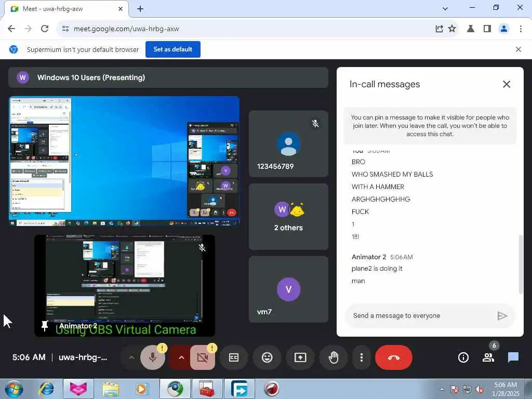Open meeting details info icon

(463, 357)
